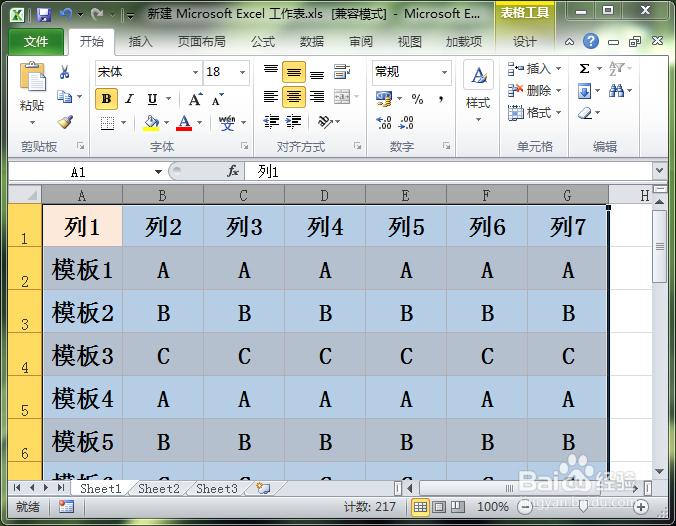
Task: Toggle Bold formatting
Action: coord(106,99)
